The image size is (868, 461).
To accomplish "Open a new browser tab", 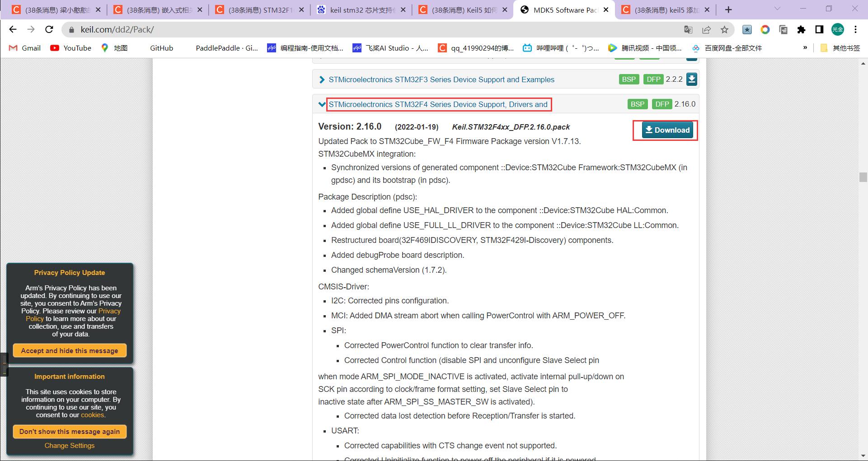I will pos(728,9).
